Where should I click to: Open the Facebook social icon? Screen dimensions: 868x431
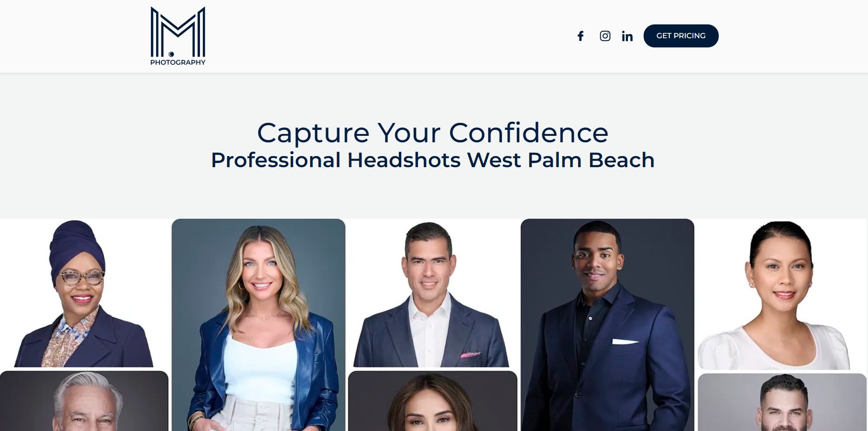click(x=581, y=36)
